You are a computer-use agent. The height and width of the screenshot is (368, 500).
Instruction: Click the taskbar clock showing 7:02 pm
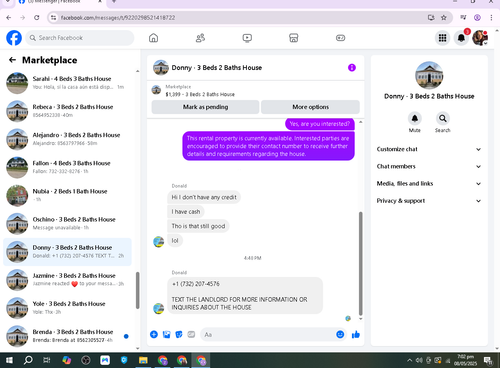[465, 360]
